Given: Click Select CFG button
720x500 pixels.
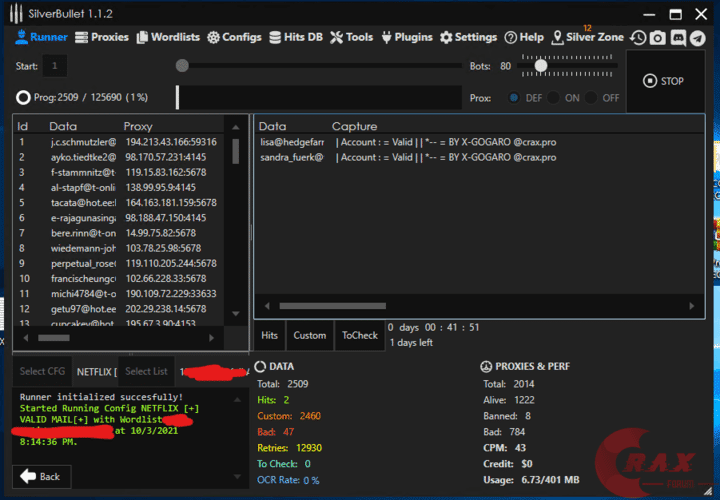Looking at the screenshot, I should point(42,371).
